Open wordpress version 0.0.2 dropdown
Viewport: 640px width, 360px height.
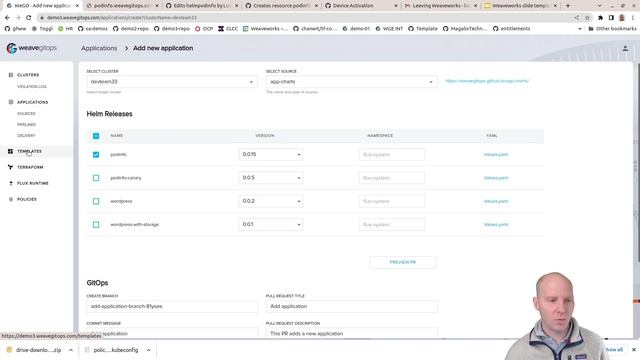271,201
